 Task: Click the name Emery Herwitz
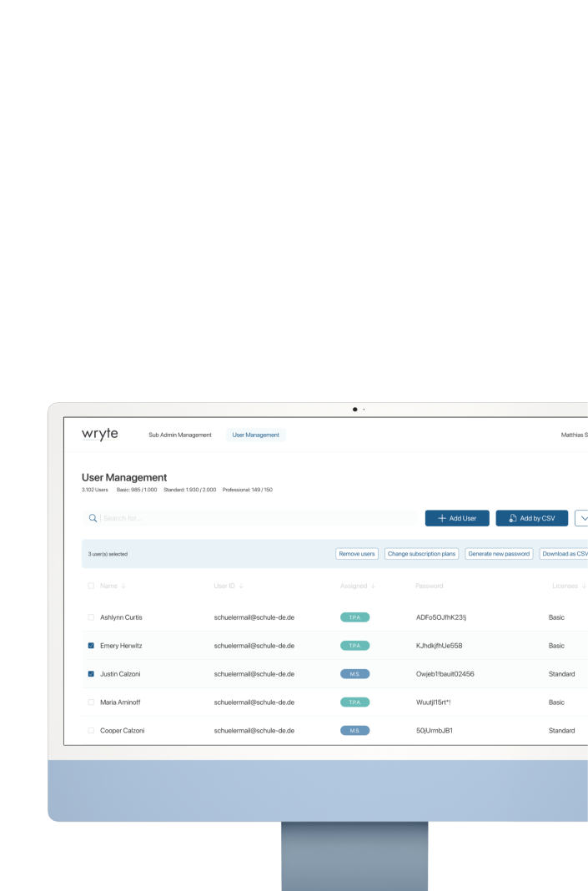(x=121, y=646)
